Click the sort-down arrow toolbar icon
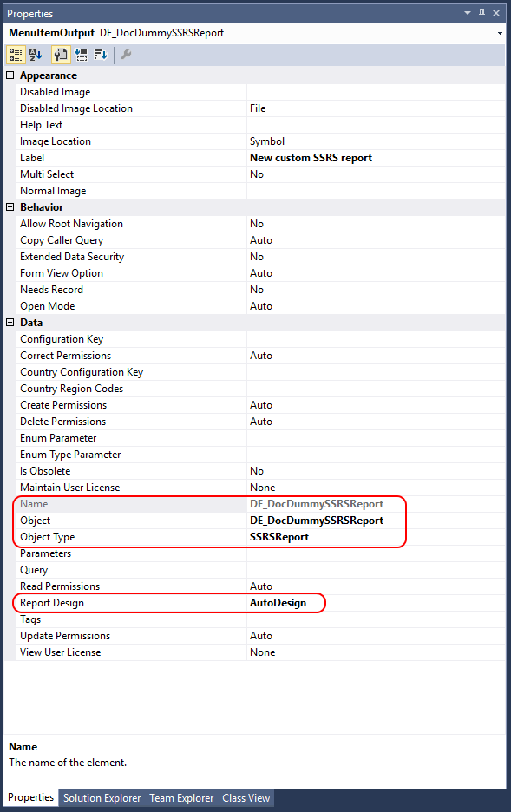 click(x=101, y=55)
